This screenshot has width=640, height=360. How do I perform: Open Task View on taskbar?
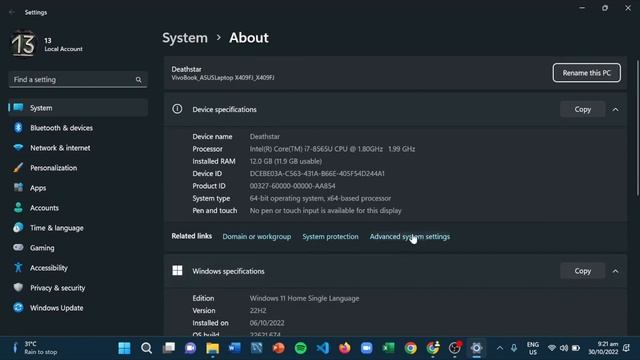coord(169,348)
